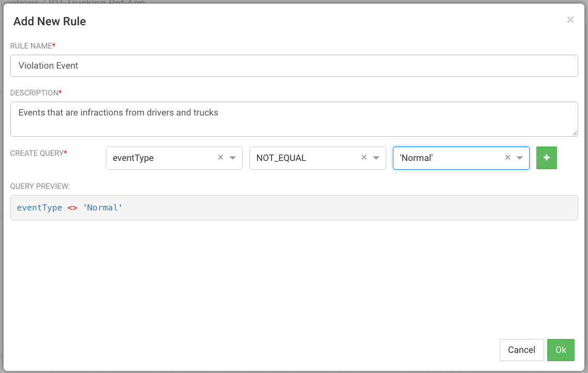Click the Cancel button
Screen dimensions: 588x373
[x=521, y=350]
